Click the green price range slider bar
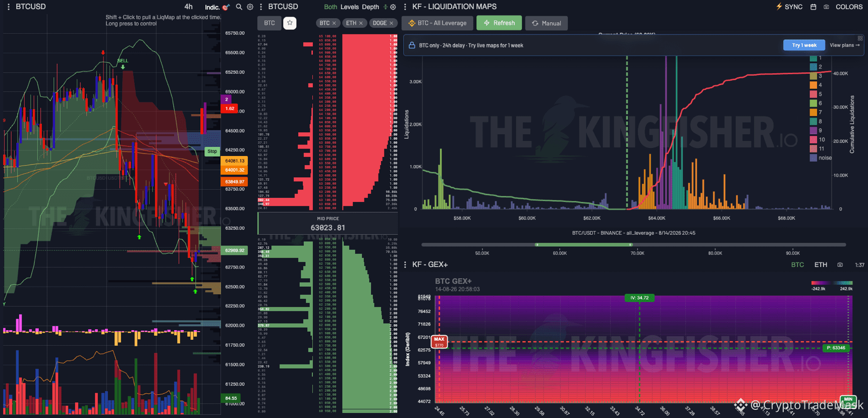Viewport: 868px width, 418px height. click(x=584, y=244)
